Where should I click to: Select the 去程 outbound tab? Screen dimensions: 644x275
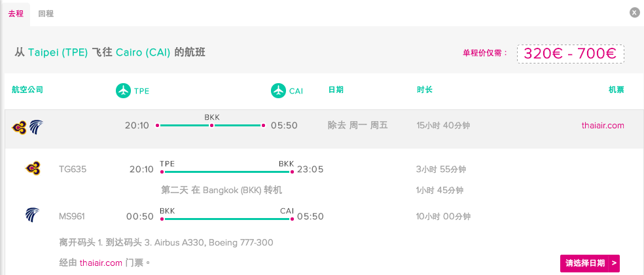coord(16,13)
